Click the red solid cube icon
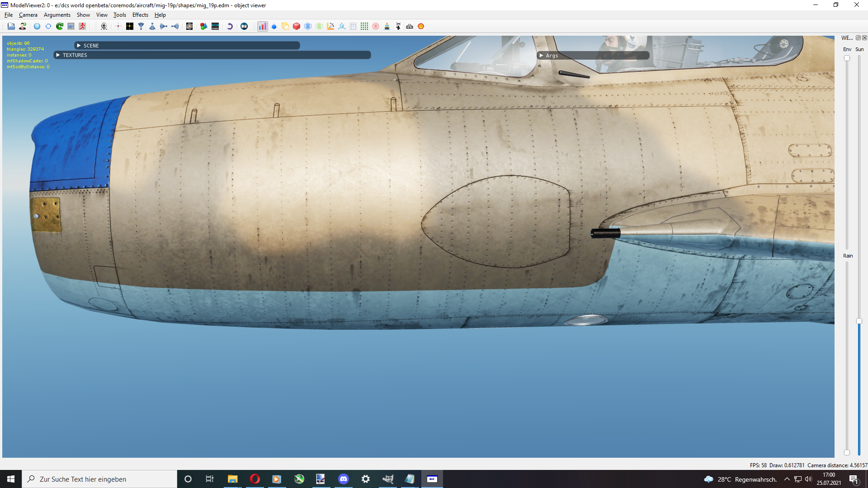The width and height of the screenshot is (868, 488). point(297,26)
